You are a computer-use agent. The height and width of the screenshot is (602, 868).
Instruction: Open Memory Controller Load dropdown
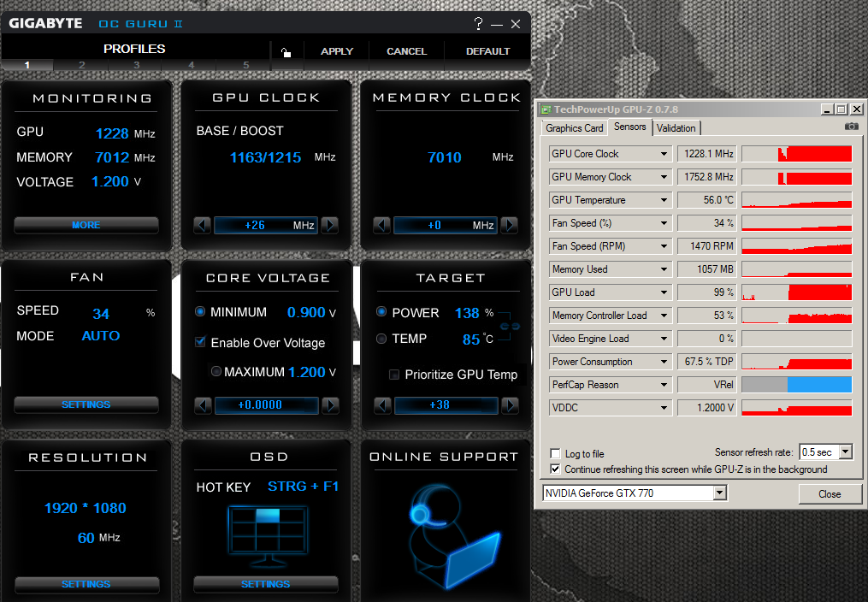(664, 316)
